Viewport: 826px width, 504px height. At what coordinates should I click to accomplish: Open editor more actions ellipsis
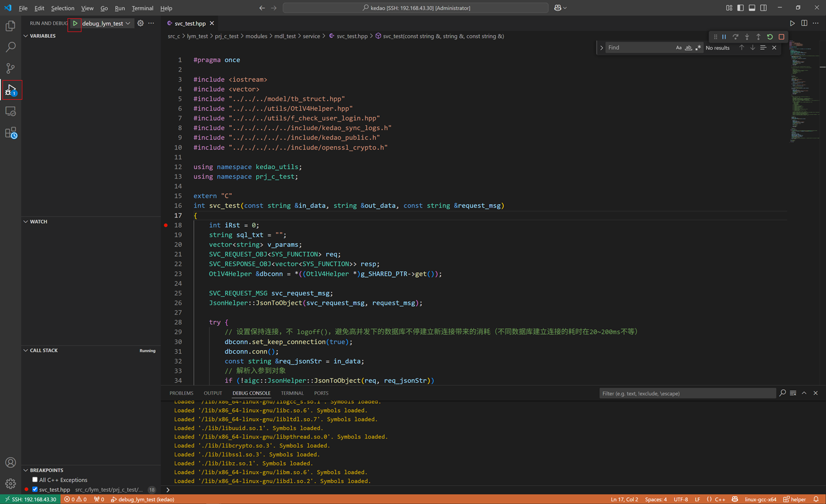(816, 24)
